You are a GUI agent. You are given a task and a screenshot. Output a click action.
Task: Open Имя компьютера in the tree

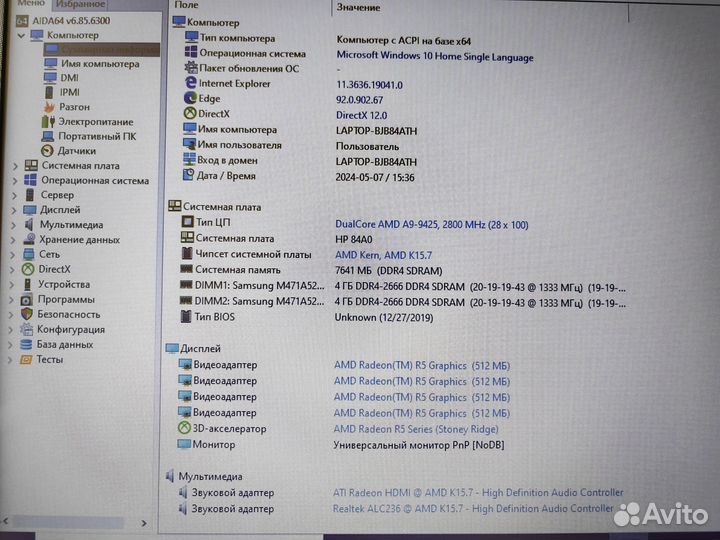(100, 64)
